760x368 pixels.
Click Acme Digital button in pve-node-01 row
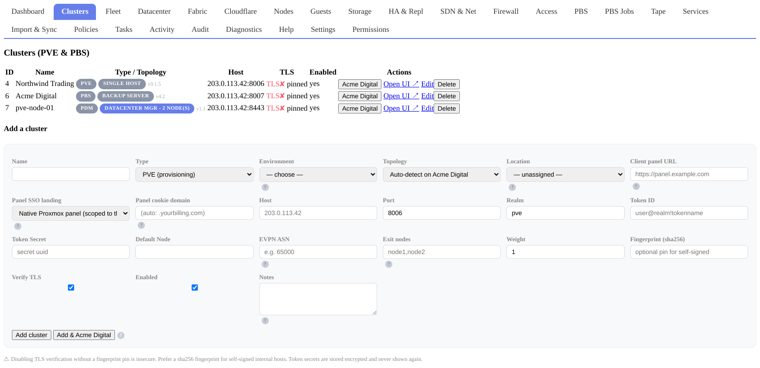[x=360, y=109]
